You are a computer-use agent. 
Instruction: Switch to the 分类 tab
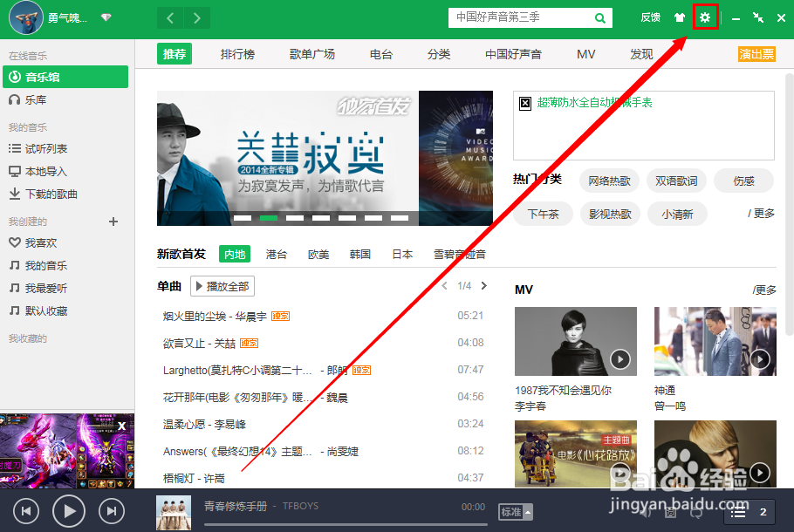pyautogui.click(x=439, y=54)
